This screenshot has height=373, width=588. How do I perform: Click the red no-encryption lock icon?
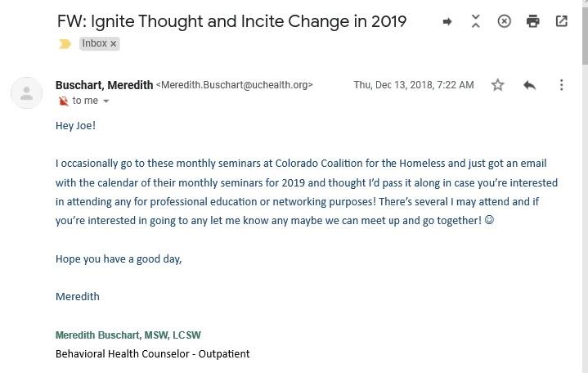click(x=63, y=101)
